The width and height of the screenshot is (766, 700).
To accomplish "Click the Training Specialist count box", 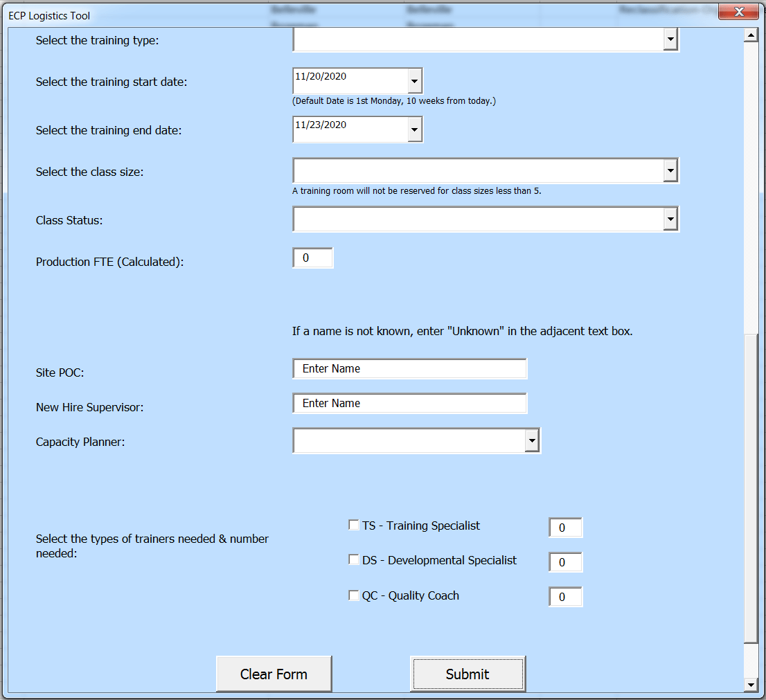I will (565, 527).
